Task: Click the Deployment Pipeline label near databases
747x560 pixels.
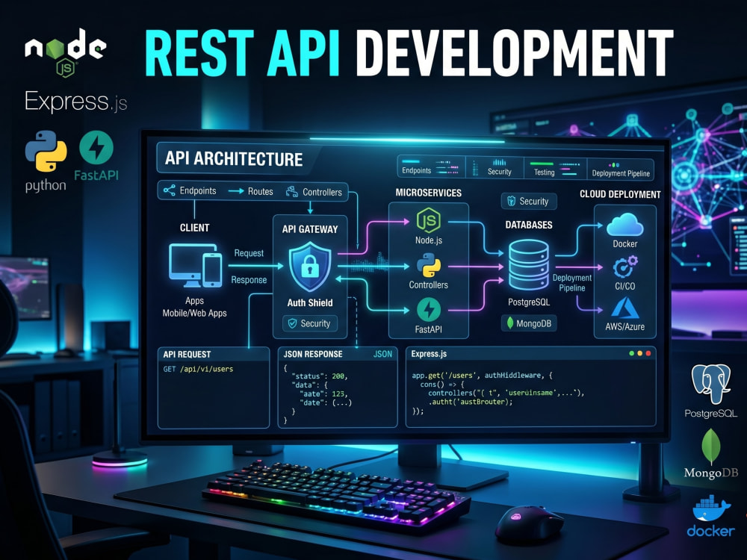Action: click(571, 283)
